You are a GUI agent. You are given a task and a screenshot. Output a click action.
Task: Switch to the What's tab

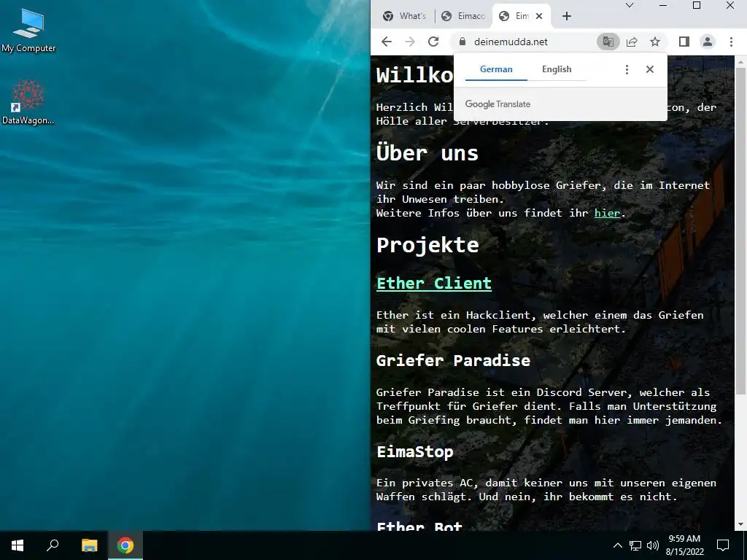(404, 16)
